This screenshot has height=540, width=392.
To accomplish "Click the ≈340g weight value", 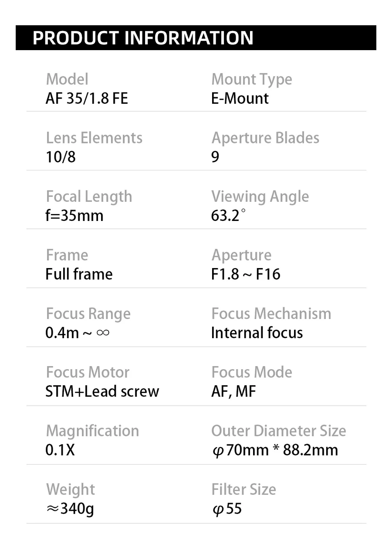I will (x=70, y=509).
